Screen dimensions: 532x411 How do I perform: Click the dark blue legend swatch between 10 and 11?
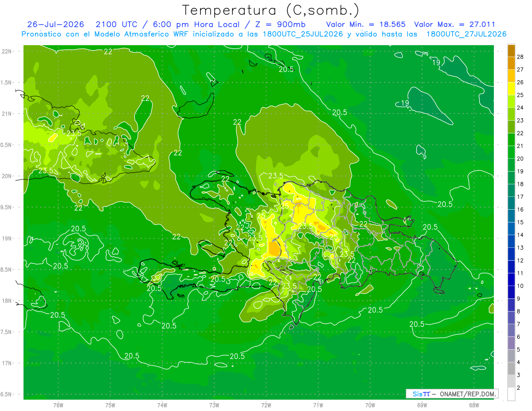511,279
